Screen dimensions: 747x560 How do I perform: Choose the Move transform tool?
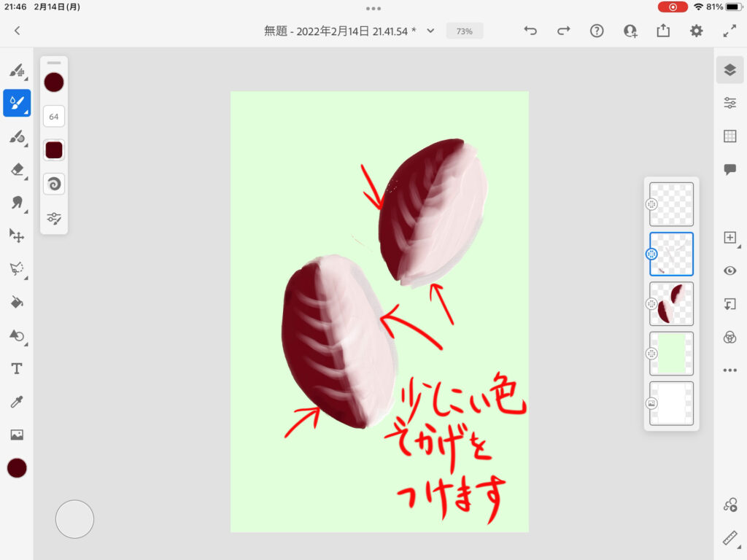(16, 235)
